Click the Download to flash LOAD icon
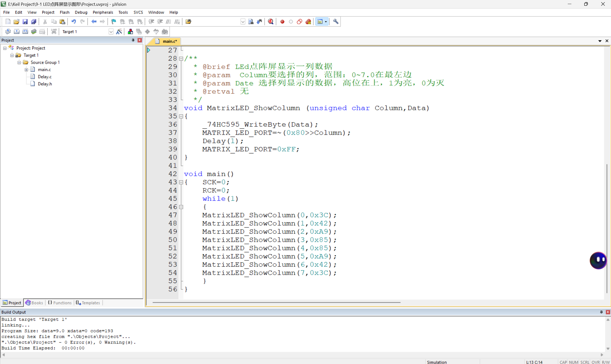Viewport: 611px width, 364px height. click(x=54, y=31)
